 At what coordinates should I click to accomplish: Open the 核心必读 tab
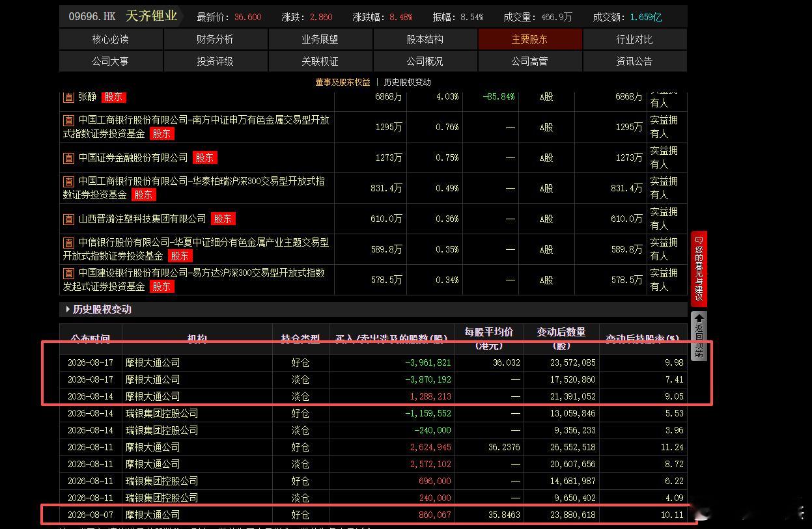point(111,39)
